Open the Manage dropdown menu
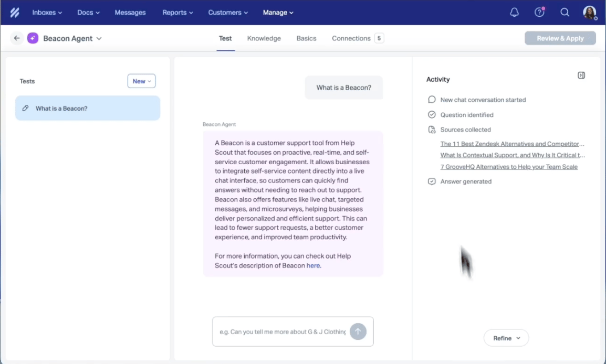The image size is (606, 364). click(278, 13)
